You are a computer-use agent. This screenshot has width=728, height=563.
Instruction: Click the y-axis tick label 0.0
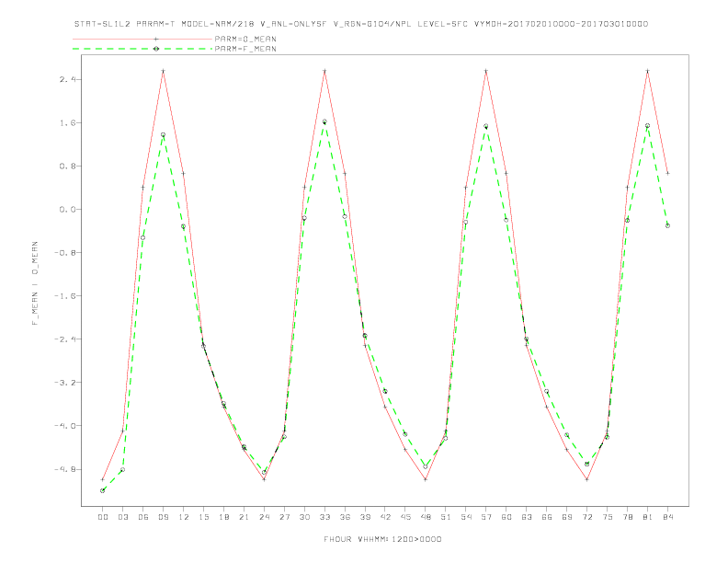(x=67, y=210)
